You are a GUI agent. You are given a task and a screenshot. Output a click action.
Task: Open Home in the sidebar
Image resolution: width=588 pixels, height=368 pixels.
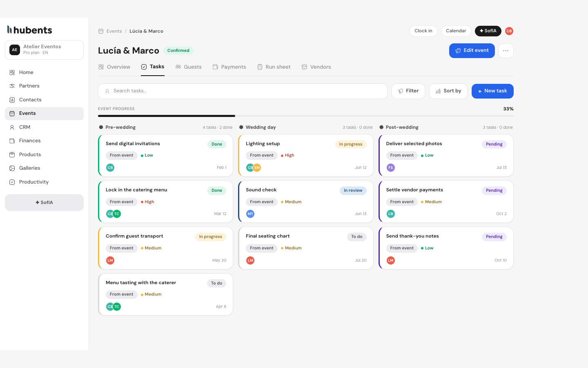pyautogui.click(x=44, y=72)
